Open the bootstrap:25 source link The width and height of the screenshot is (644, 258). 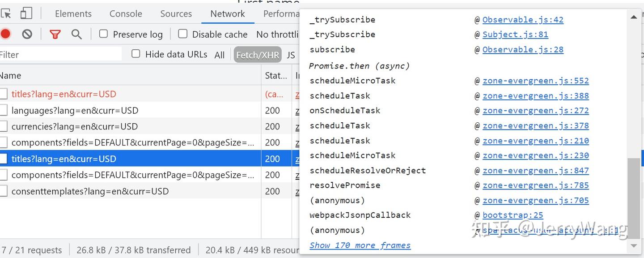[513, 215]
